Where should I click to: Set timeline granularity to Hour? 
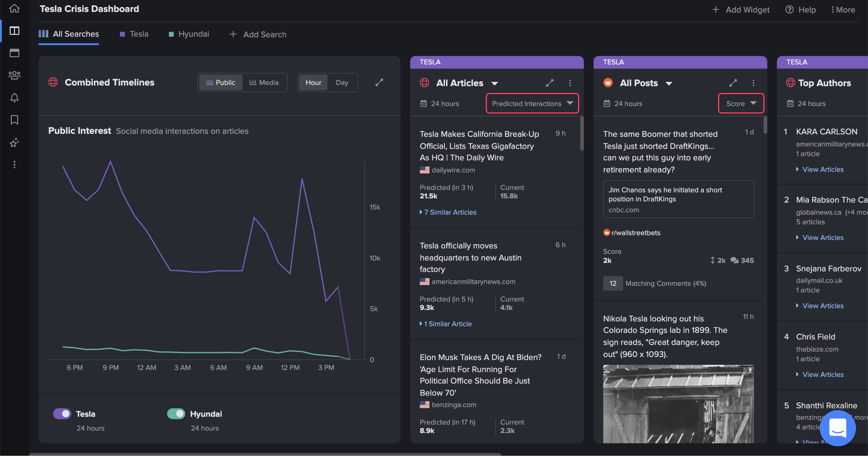coord(313,83)
